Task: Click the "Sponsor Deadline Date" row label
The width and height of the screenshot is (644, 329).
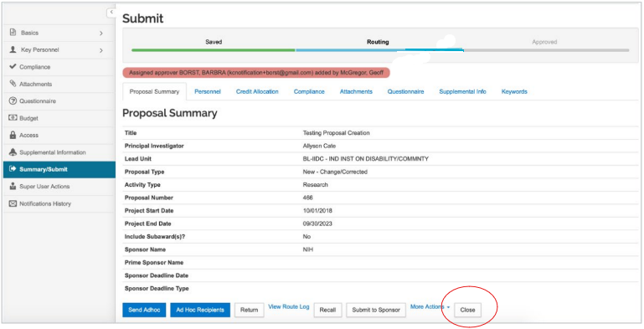Action: pos(156,275)
